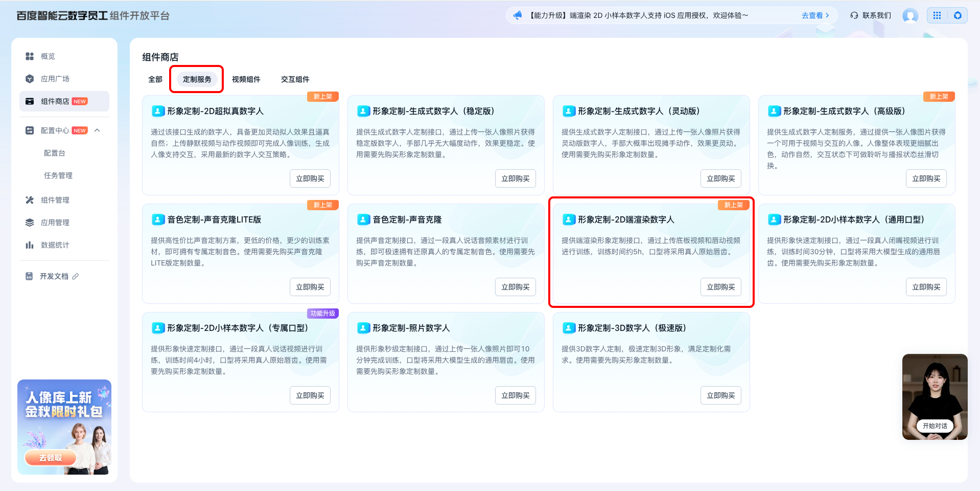Open 应用广场 via its shield icon

pyautogui.click(x=30, y=79)
